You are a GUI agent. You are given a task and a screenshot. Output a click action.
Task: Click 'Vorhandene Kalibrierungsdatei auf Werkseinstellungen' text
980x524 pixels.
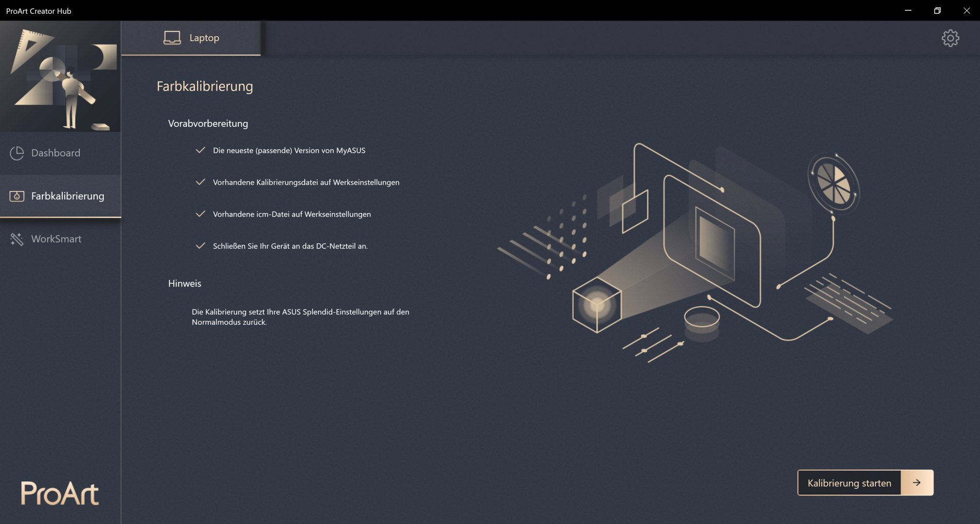pos(306,182)
